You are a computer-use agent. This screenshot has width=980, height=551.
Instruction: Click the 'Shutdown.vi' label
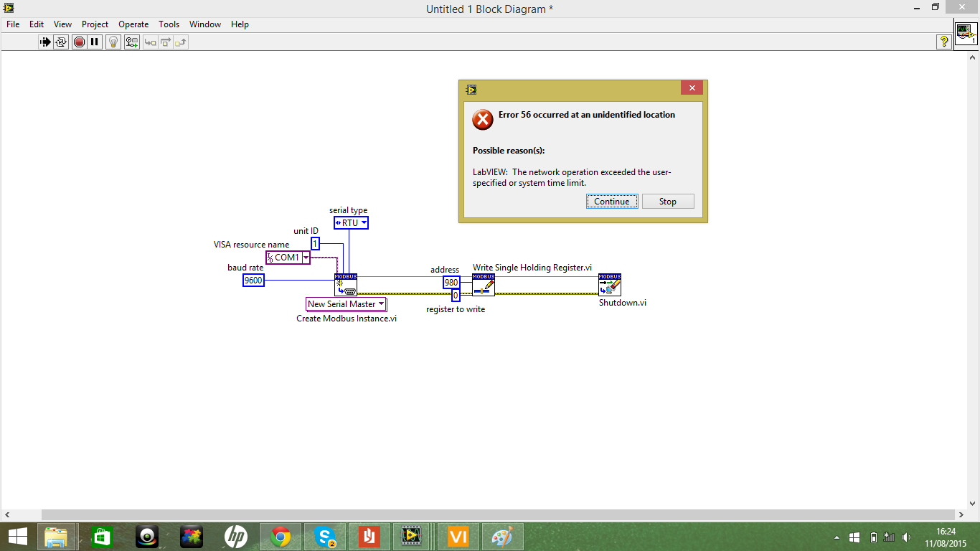click(x=623, y=303)
